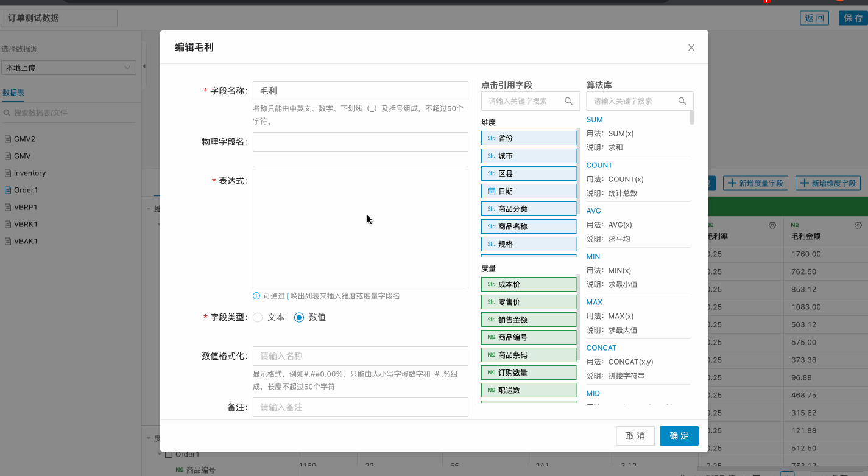Viewport: 868px width, 476px height.
Task: Click the search icon in the field reference box
Action: (568, 101)
